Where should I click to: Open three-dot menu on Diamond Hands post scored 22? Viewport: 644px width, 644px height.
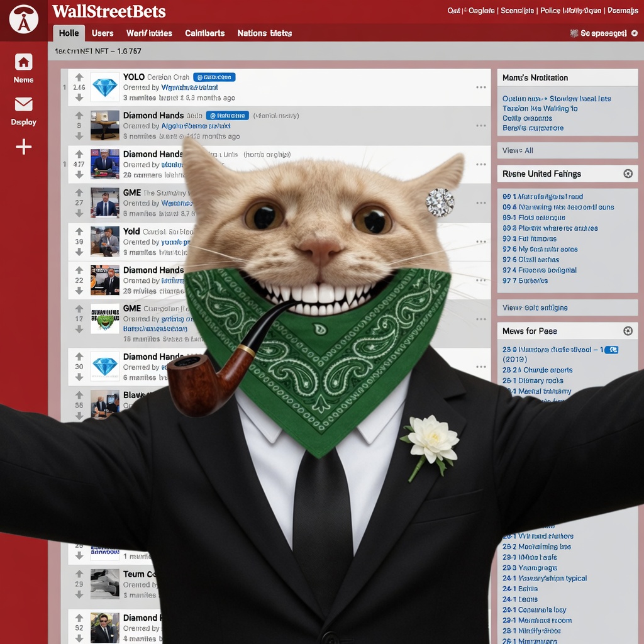click(x=481, y=280)
